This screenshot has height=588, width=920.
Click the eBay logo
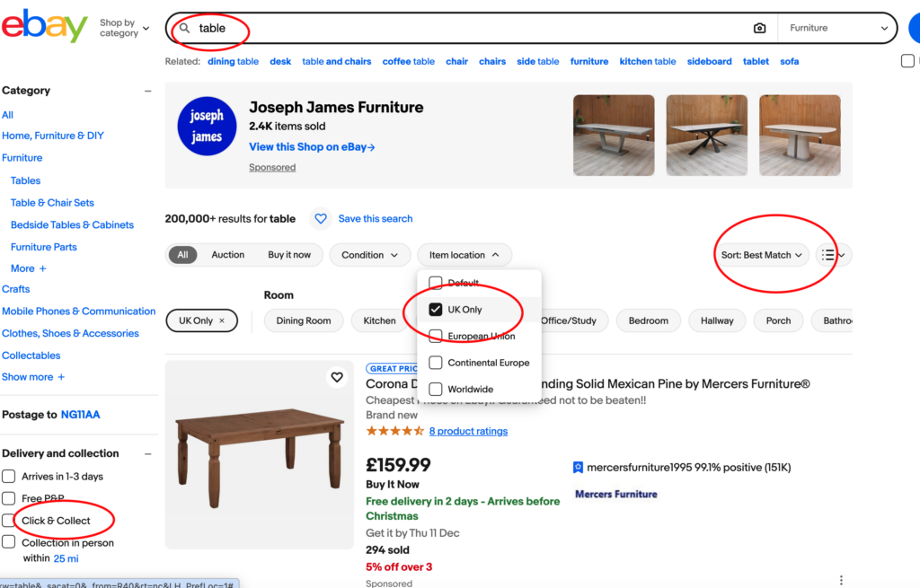tap(44, 27)
